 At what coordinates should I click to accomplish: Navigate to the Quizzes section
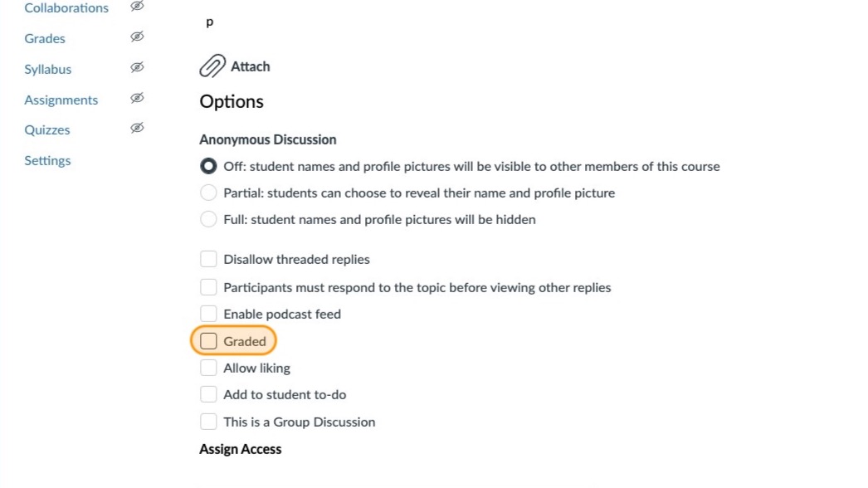tap(47, 129)
